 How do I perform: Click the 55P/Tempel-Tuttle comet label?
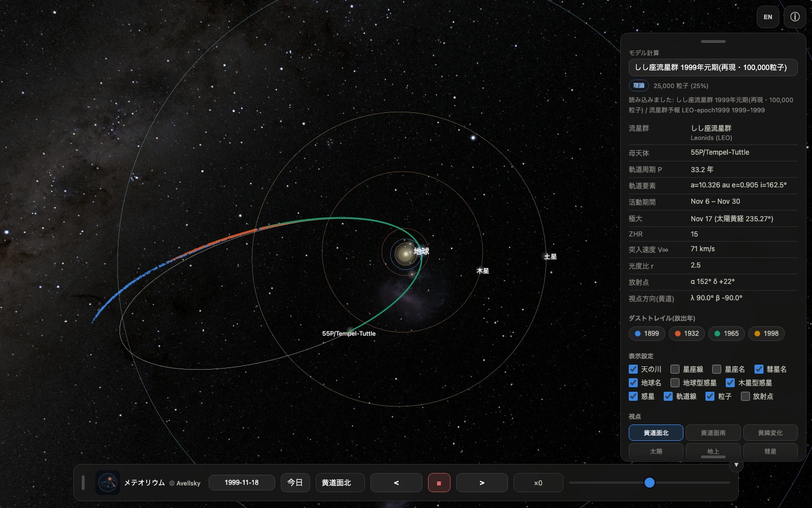(348, 334)
